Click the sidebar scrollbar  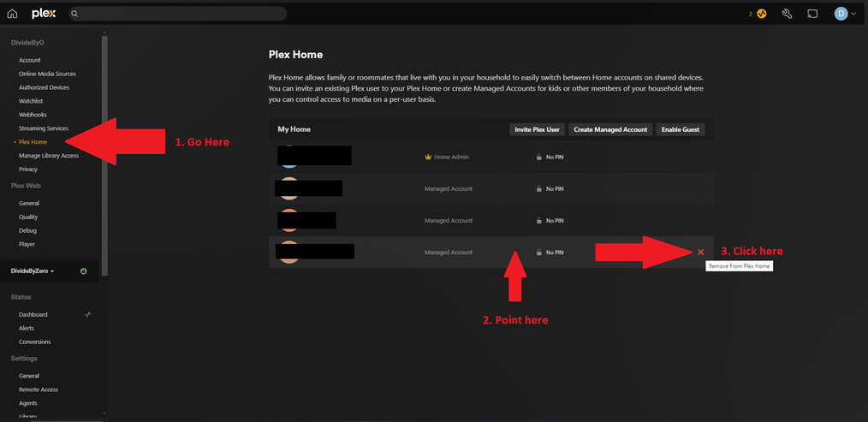[x=105, y=155]
